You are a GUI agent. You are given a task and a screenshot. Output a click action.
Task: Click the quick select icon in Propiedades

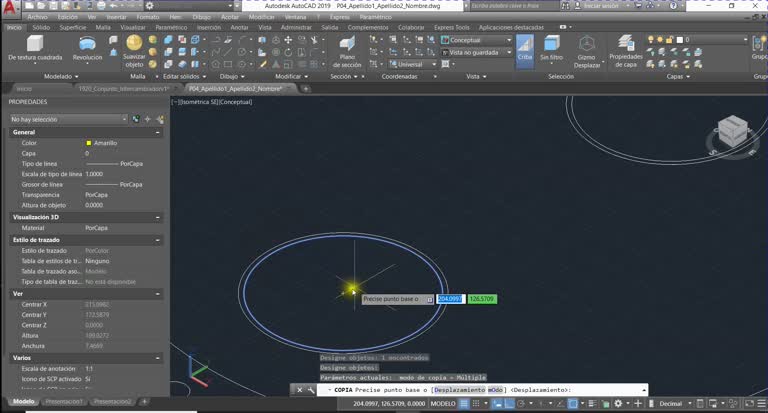click(160, 119)
